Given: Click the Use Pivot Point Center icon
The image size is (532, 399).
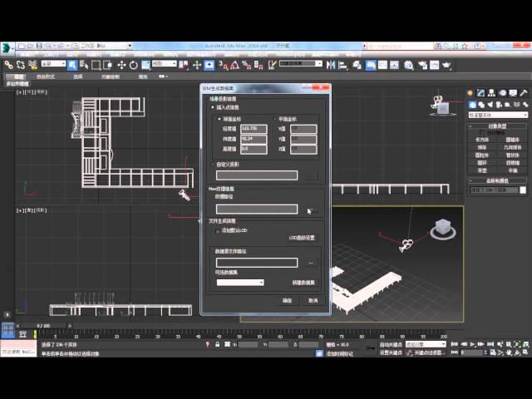Looking at the screenshot, I should 183,65.
